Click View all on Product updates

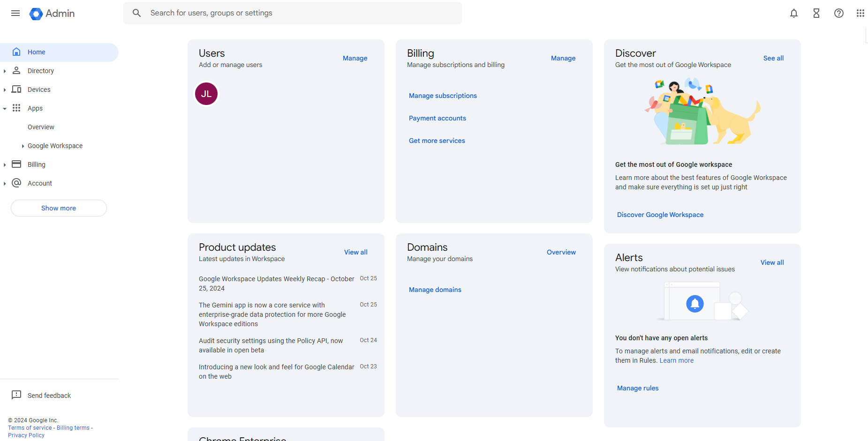pos(356,252)
